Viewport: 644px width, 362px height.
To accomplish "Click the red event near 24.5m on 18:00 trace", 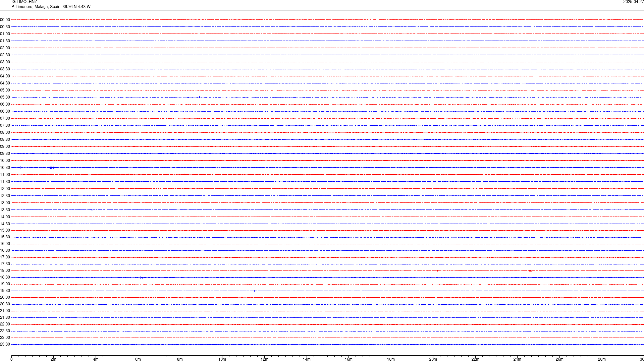I will coord(530,271).
